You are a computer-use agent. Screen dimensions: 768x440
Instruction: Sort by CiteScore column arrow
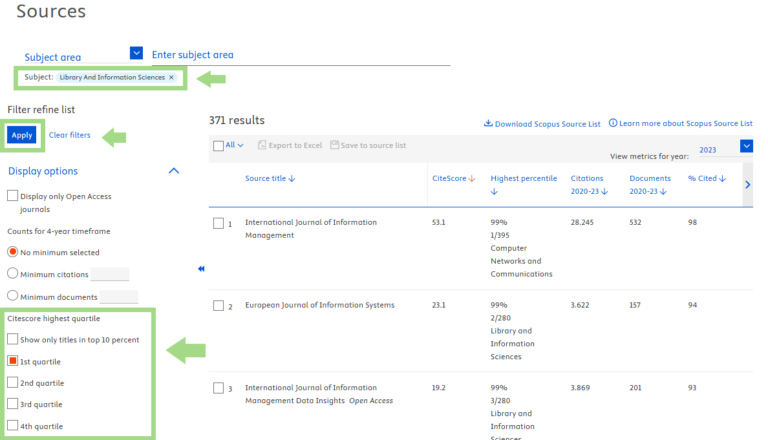click(x=471, y=179)
